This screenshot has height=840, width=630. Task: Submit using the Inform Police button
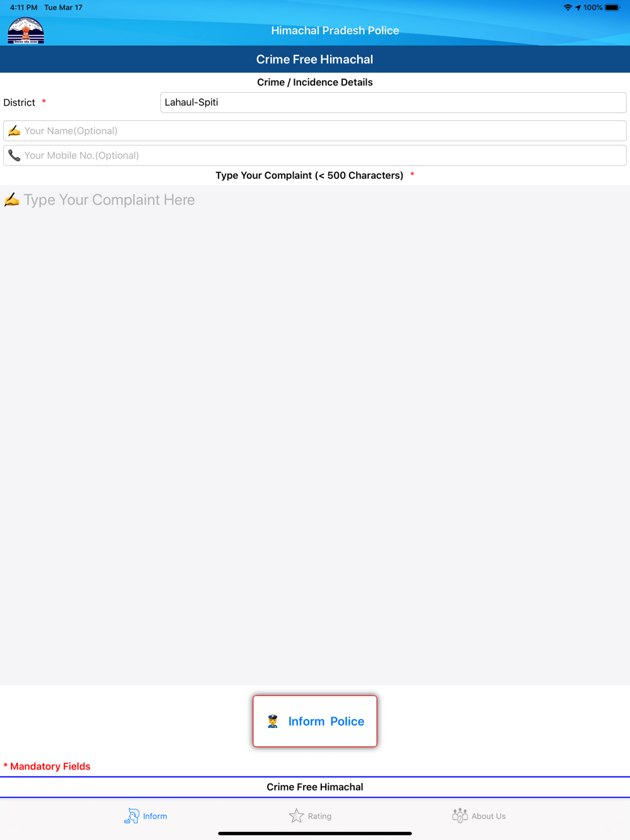click(x=315, y=721)
